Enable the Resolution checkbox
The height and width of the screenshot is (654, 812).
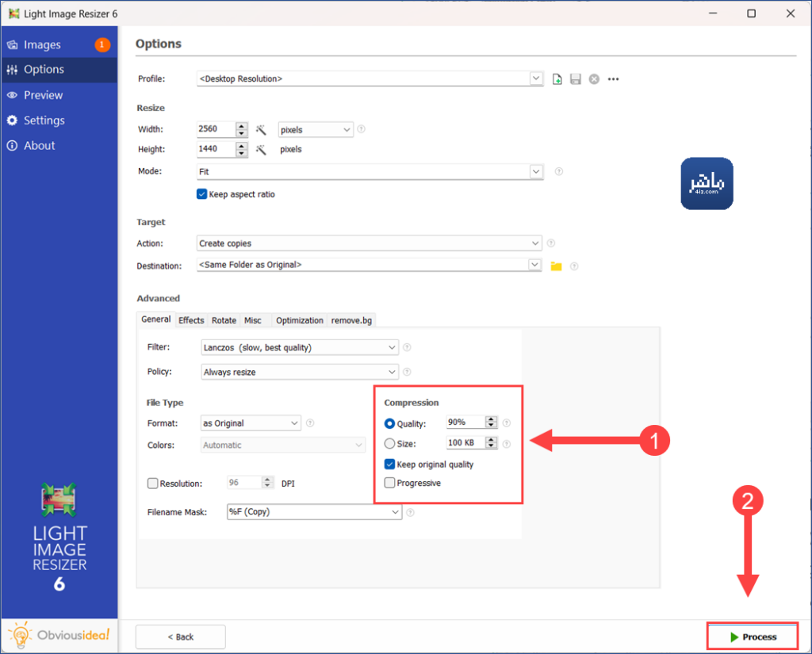point(153,484)
